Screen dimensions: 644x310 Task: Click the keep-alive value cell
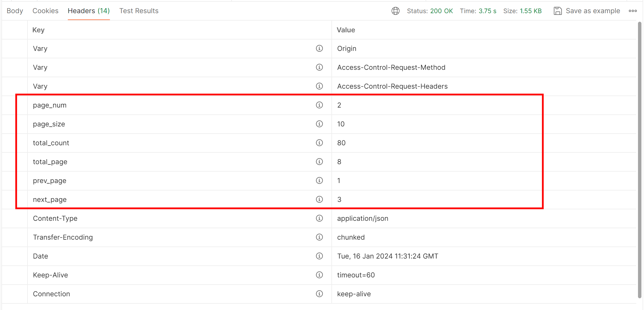tap(484, 294)
